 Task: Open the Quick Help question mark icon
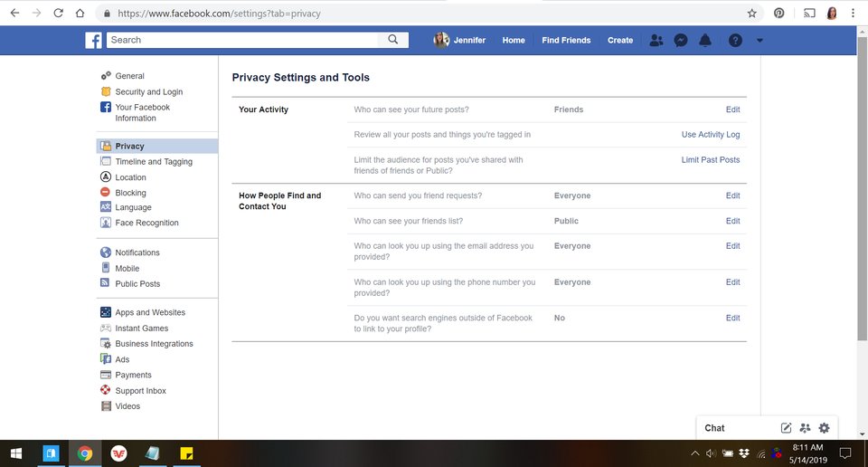735,40
